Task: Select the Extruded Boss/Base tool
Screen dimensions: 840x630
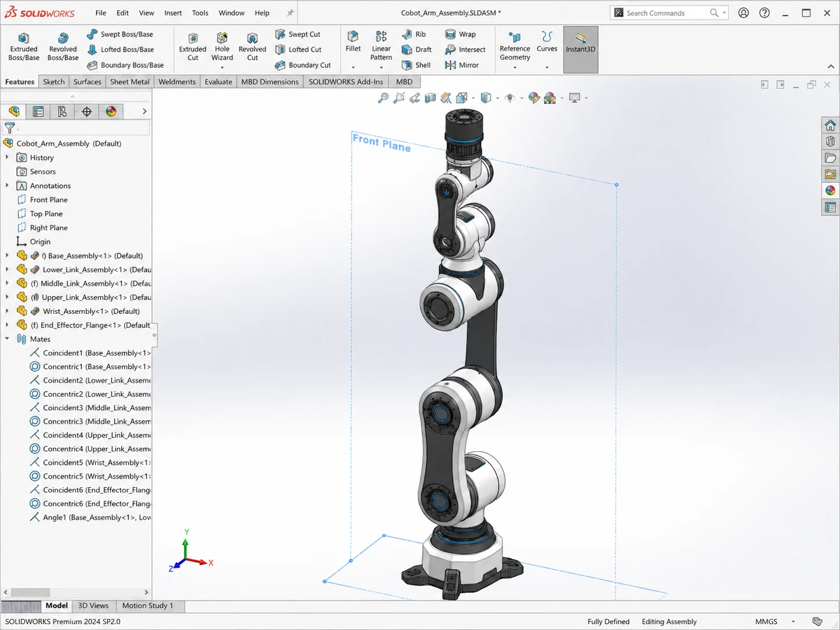Action: (24, 46)
